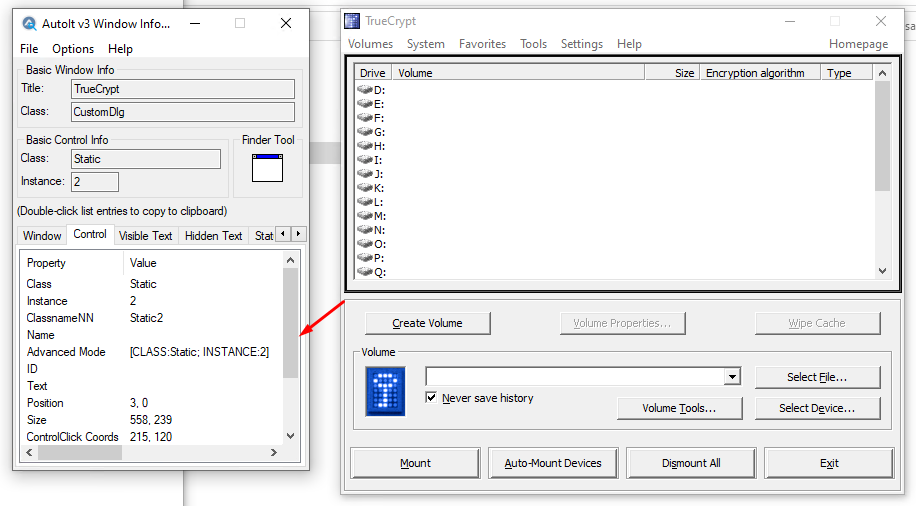This screenshot has height=506, width=916.
Task: Select drive N: in TrueCrypt list
Action: [372, 230]
